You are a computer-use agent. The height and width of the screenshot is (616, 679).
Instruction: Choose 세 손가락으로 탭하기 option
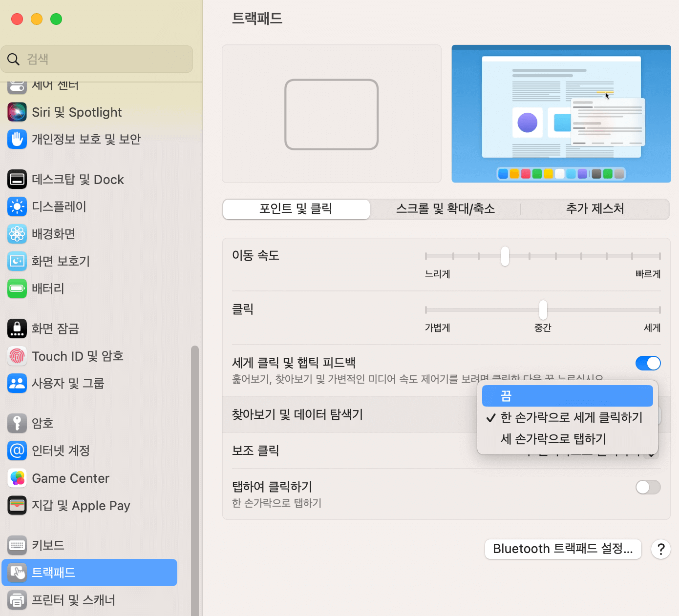pos(552,439)
